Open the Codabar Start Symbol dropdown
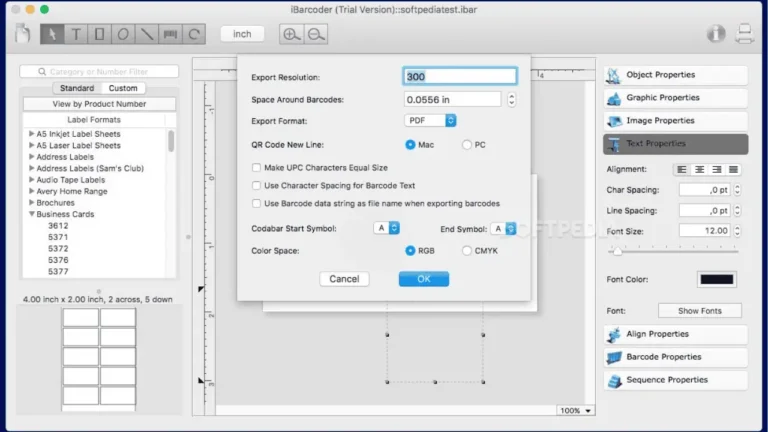Image resolution: width=768 pixels, height=432 pixels. [386, 228]
